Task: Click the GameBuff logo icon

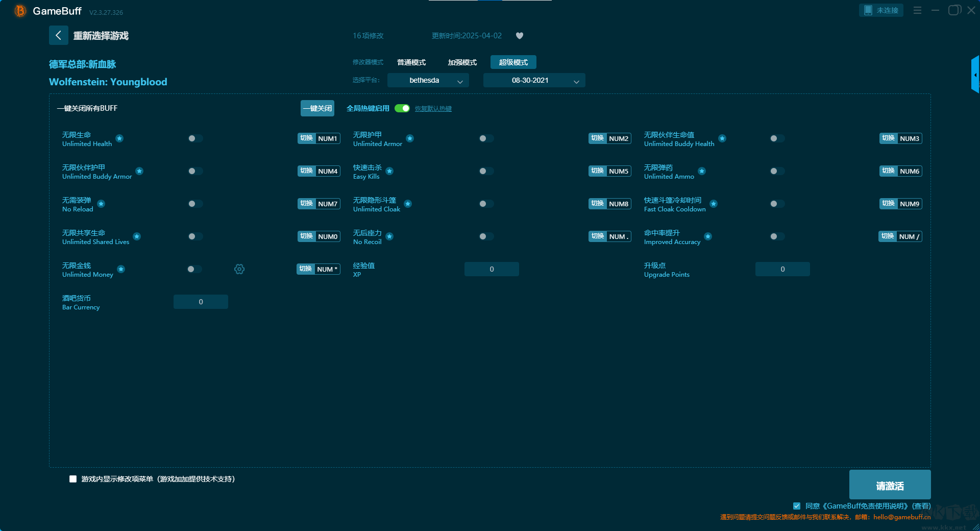Action: point(20,11)
